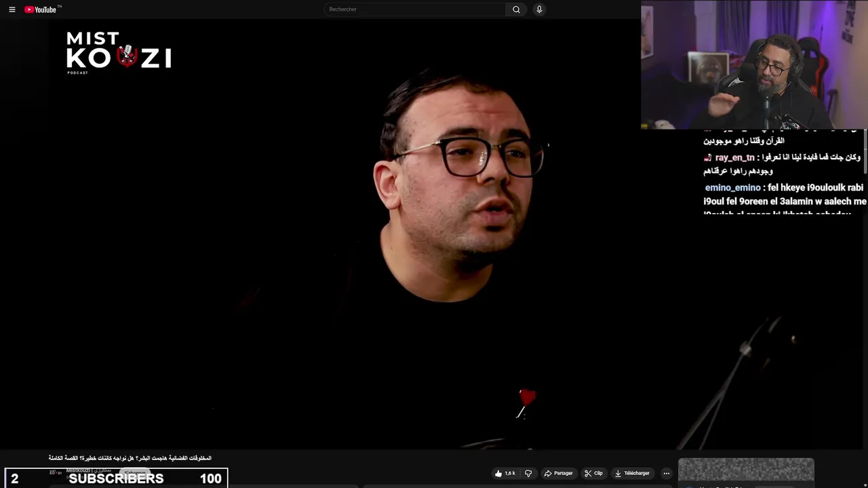This screenshot has height=488, width=868.
Task: Click the Mist Kouzi podcast logo
Action: point(119,53)
